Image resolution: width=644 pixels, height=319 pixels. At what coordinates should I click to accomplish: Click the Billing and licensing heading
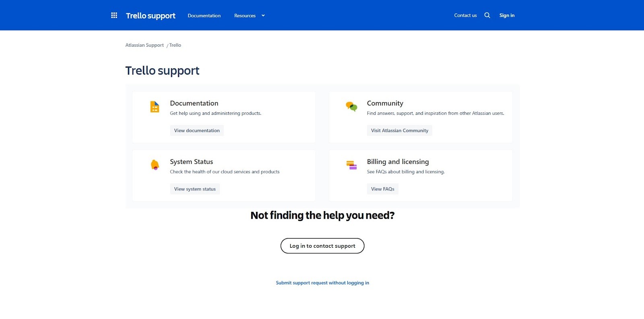click(x=398, y=162)
